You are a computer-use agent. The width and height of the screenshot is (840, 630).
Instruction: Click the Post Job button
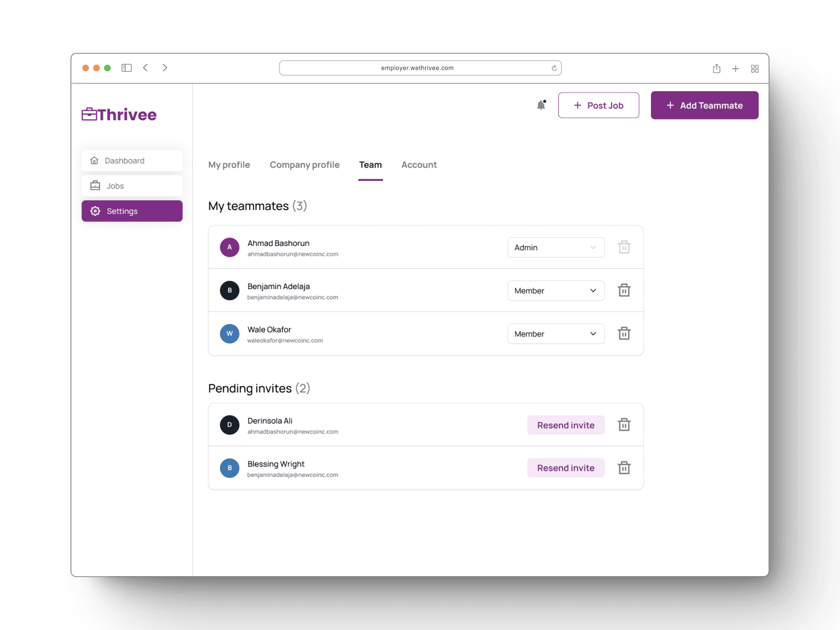pyautogui.click(x=598, y=105)
